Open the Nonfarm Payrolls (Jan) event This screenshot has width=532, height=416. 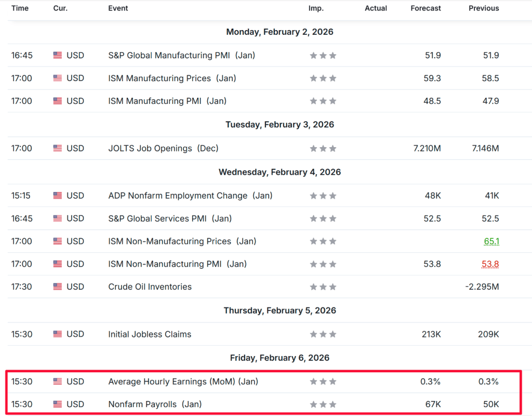155,404
